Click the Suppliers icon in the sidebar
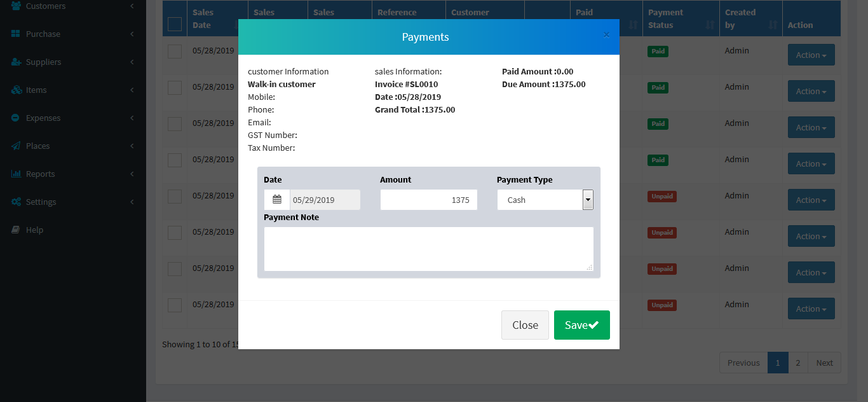 pos(16,62)
